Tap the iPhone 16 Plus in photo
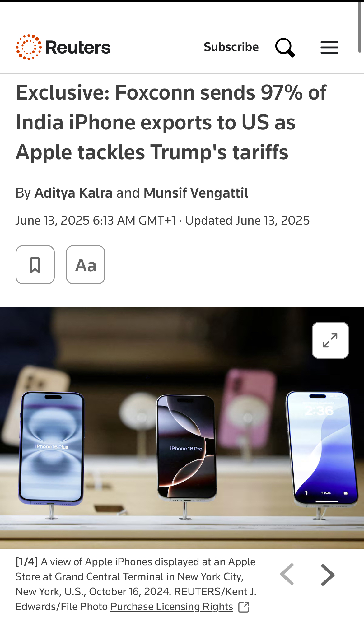Screen dimensions: 364x634 click(51, 448)
